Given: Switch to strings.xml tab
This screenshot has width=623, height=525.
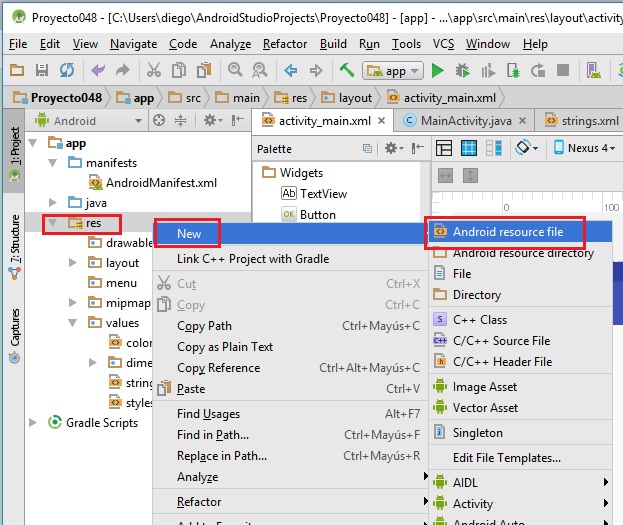Looking at the screenshot, I should click(x=582, y=120).
